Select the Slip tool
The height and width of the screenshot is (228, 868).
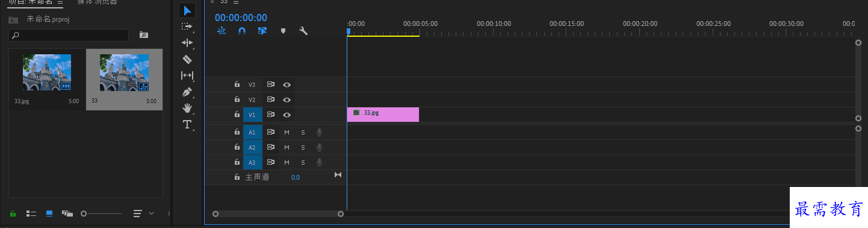click(x=187, y=75)
